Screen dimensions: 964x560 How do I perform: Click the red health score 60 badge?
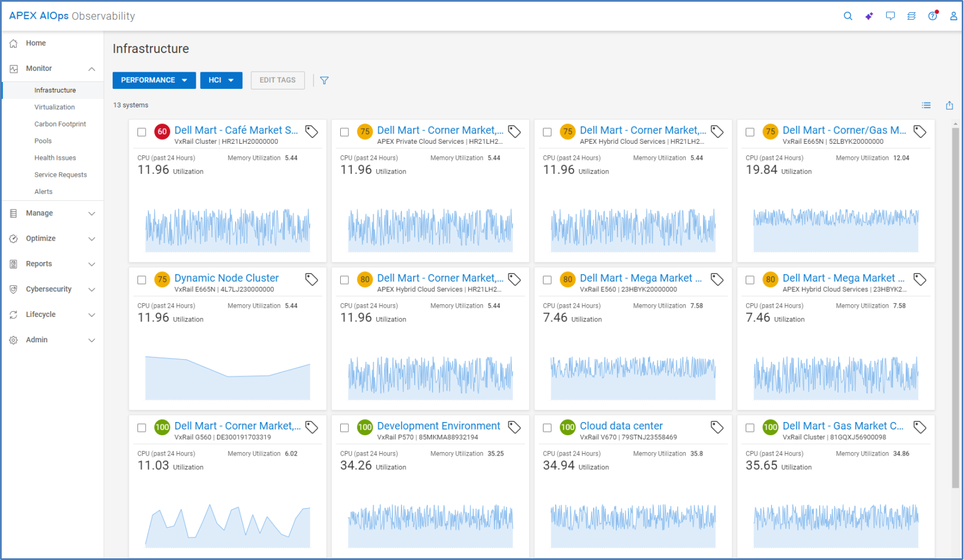(162, 132)
